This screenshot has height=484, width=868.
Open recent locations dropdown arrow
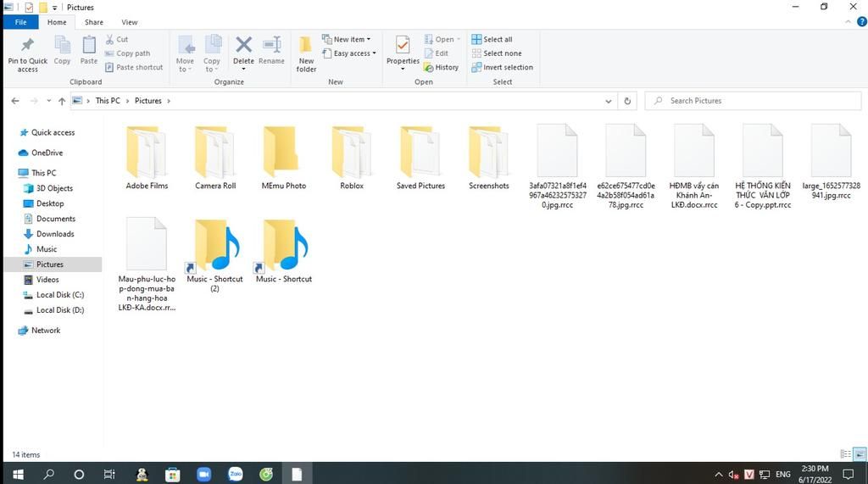[x=48, y=101]
